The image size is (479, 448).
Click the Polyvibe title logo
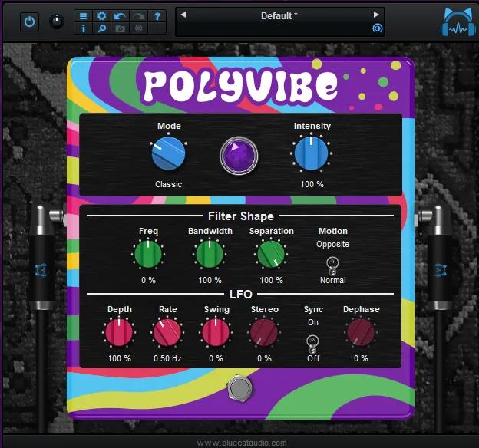tap(241, 87)
